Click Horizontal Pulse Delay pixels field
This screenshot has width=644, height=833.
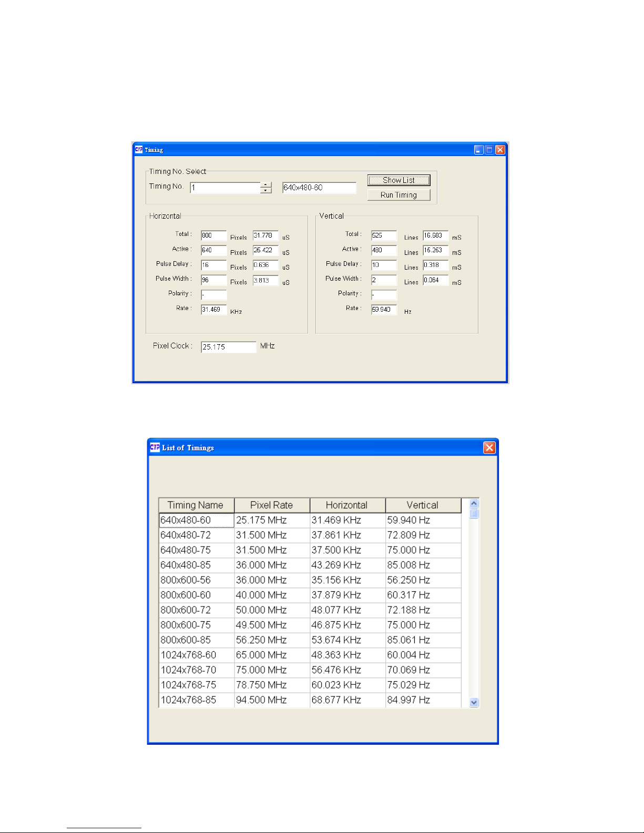(x=214, y=265)
